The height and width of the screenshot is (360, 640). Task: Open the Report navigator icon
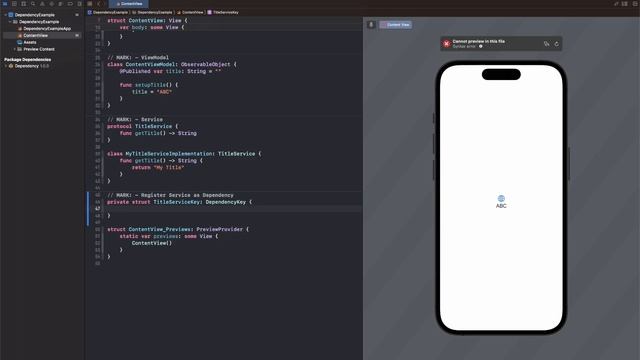[80, 4]
